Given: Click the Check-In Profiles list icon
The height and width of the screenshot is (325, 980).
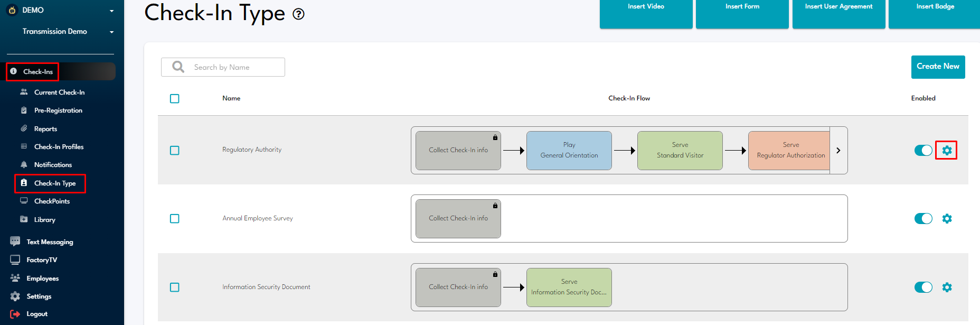Looking at the screenshot, I should pos(24,146).
